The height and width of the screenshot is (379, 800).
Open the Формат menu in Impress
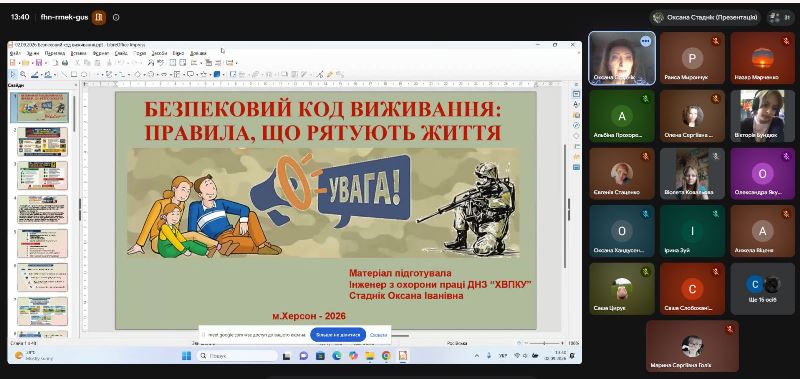coord(101,53)
